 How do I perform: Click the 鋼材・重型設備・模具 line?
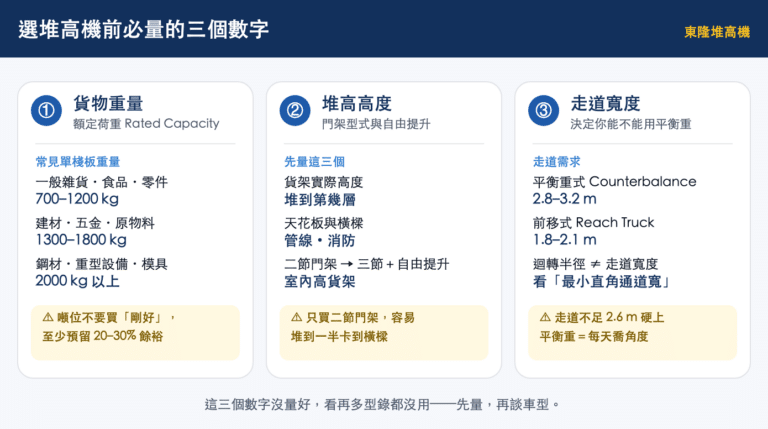(x=101, y=264)
